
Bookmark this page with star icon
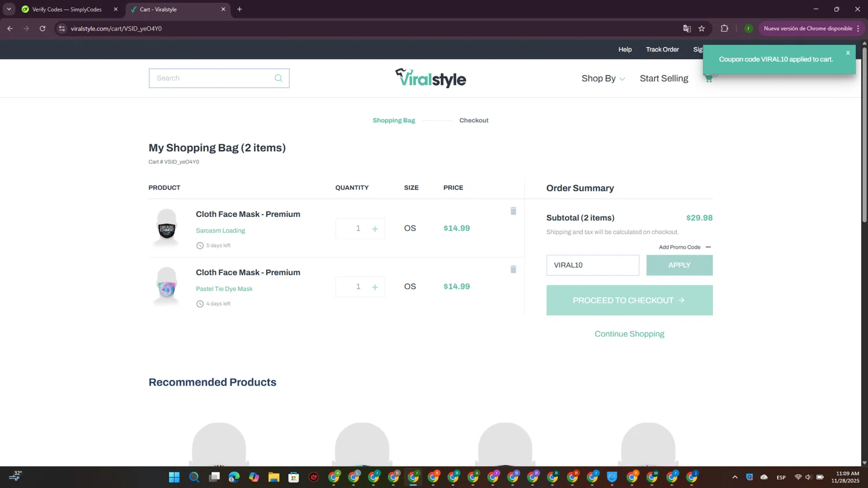pos(701,28)
